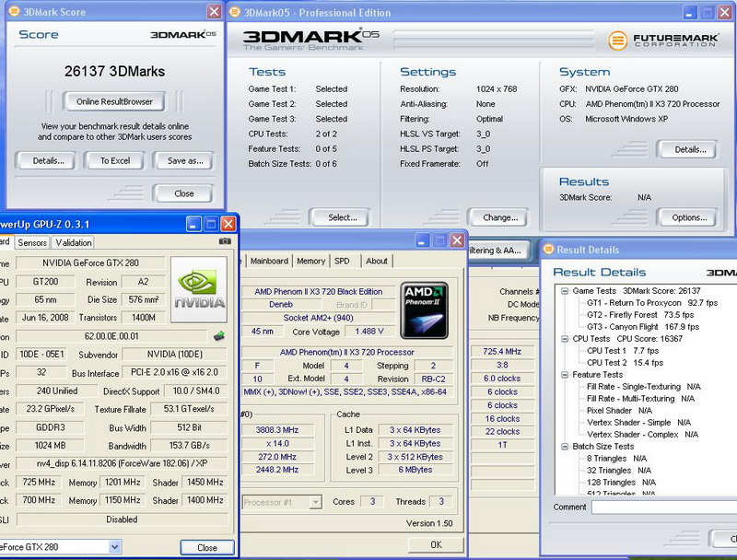737x560 pixels.
Task: Open the About tab in CPU-Z
Action: (x=377, y=261)
